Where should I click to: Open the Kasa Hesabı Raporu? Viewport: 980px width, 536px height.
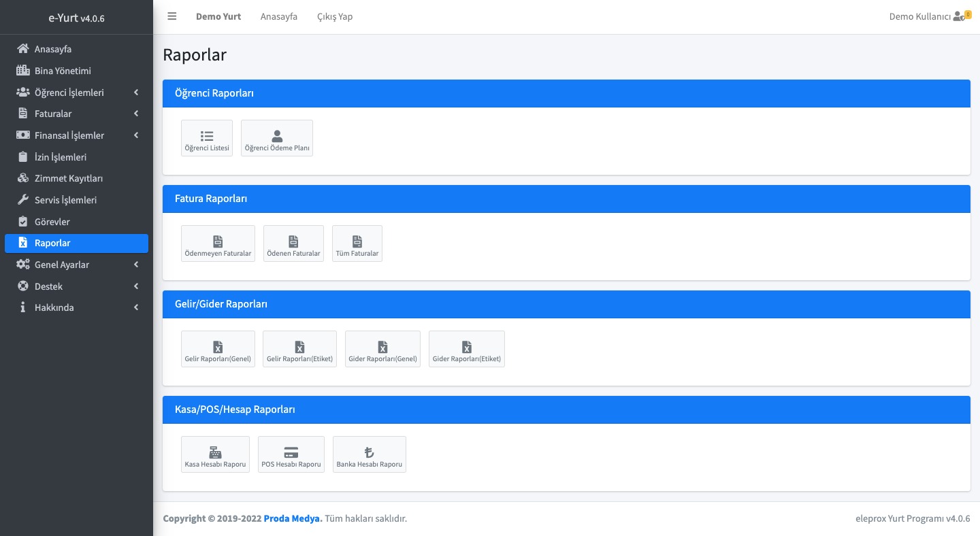click(x=215, y=454)
